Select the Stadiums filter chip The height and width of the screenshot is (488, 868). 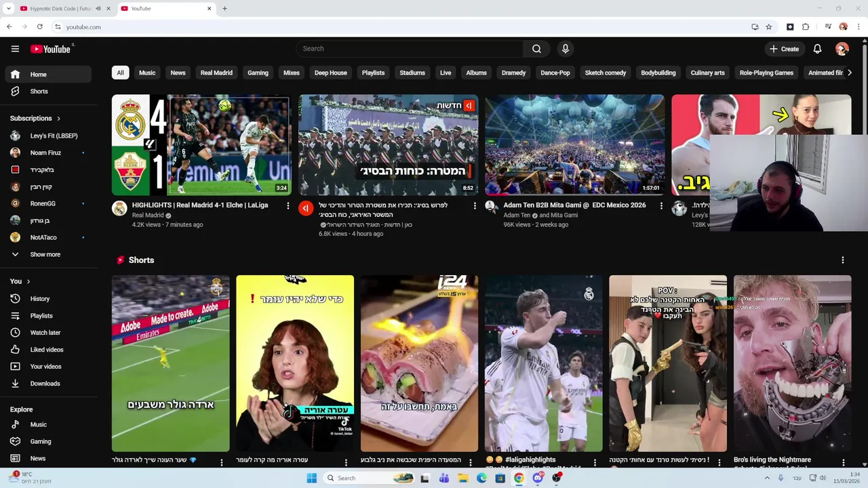[x=412, y=73]
